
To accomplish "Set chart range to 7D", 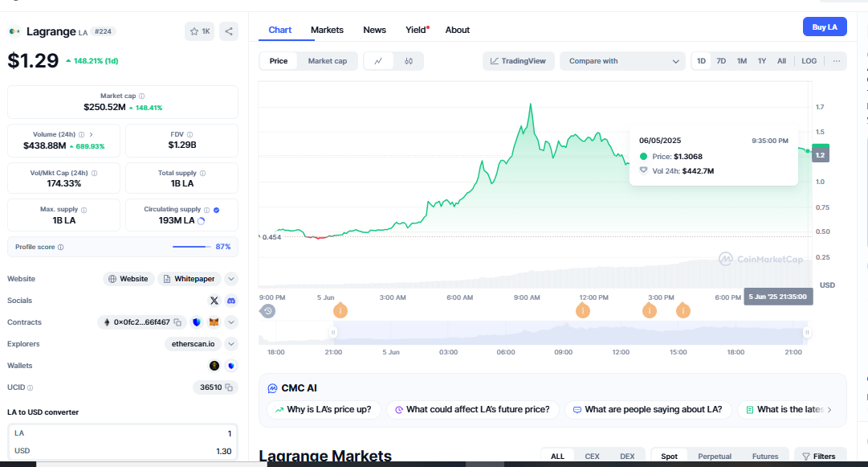I will [721, 61].
